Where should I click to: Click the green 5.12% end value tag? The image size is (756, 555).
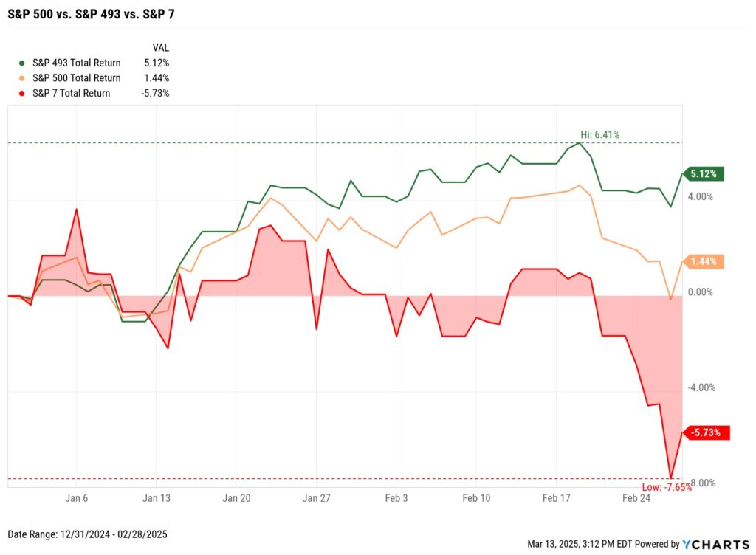[703, 174]
